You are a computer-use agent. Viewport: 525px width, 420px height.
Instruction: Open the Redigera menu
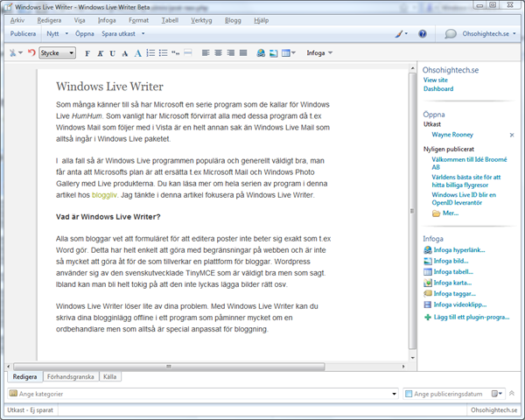point(49,20)
